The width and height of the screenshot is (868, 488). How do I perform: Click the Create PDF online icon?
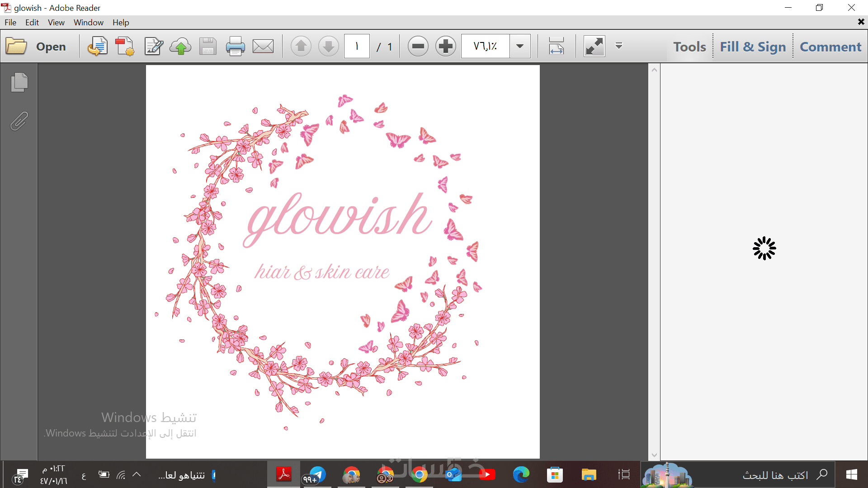(x=124, y=46)
